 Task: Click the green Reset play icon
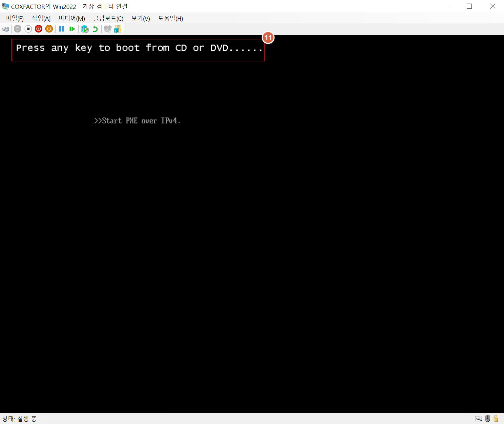click(x=72, y=29)
